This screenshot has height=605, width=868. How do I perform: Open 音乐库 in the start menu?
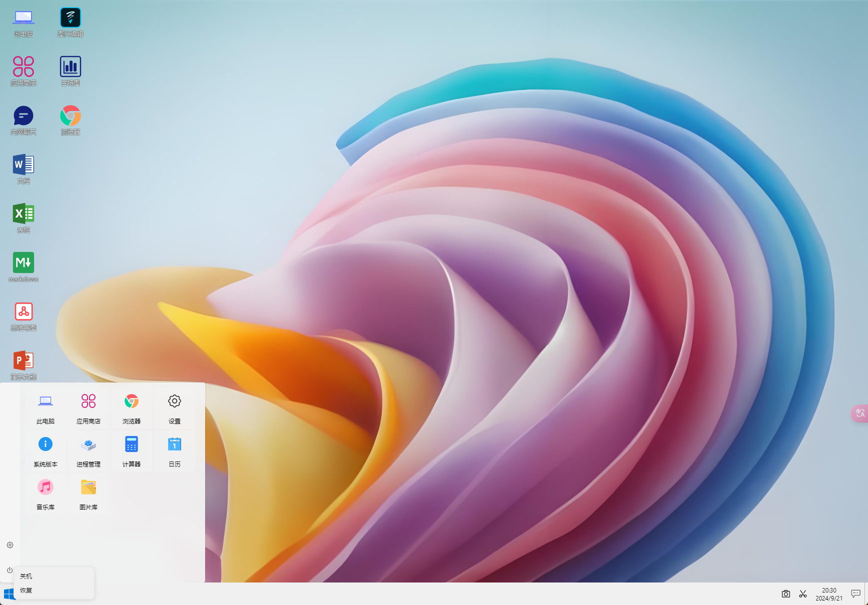coord(46,494)
